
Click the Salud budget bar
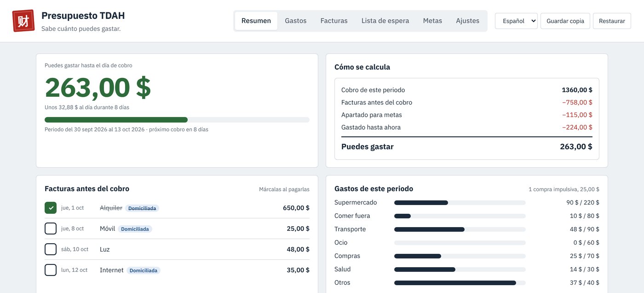point(460,270)
